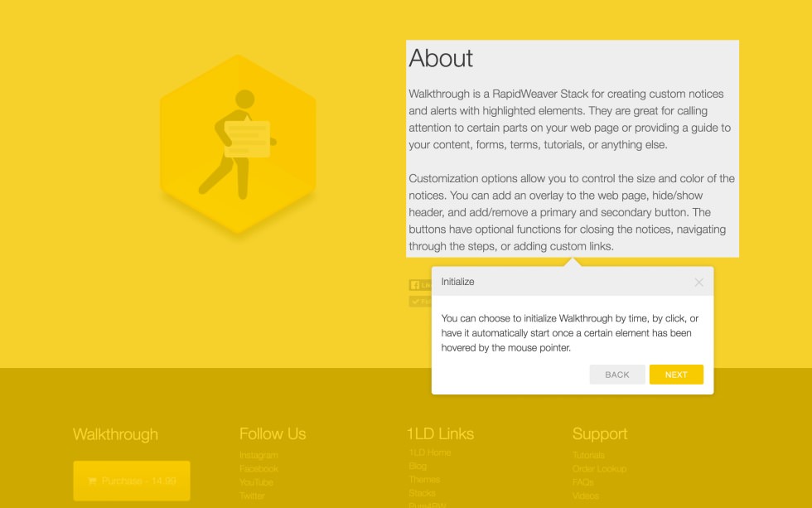Viewport: 812px width, 508px height.
Task: Open the 1LD Home link
Action: point(430,452)
